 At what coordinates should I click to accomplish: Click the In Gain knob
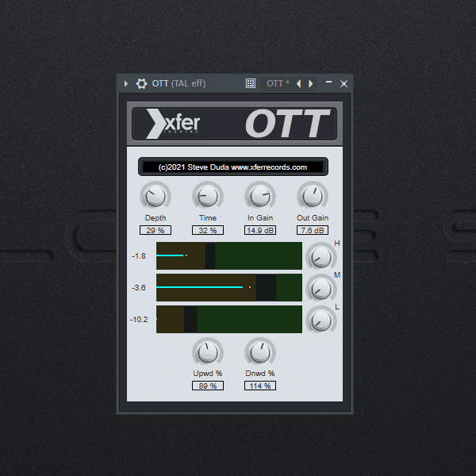pyautogui.click(x=260, y=197)
